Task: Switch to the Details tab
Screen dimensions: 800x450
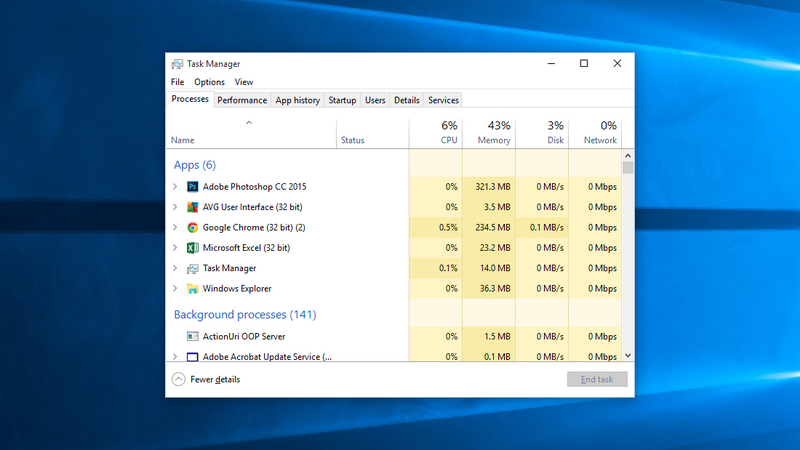Action: (407, 100)
